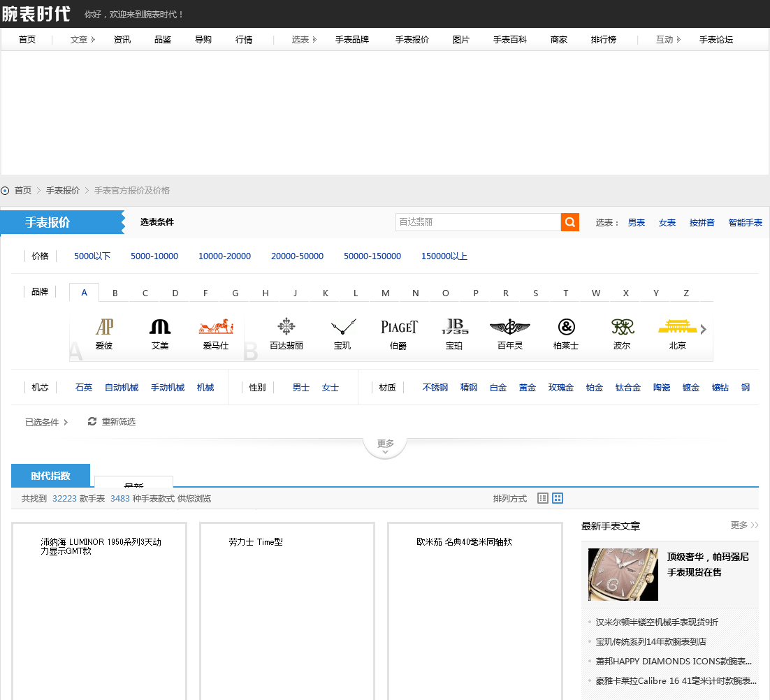Filter gender 男士
The width and height of the screenshot is (770, 700).
point(300,387)
